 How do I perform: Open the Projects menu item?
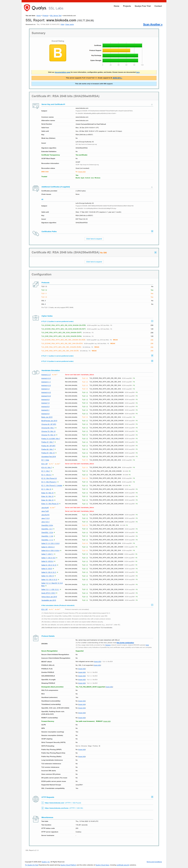click(127, 6)
